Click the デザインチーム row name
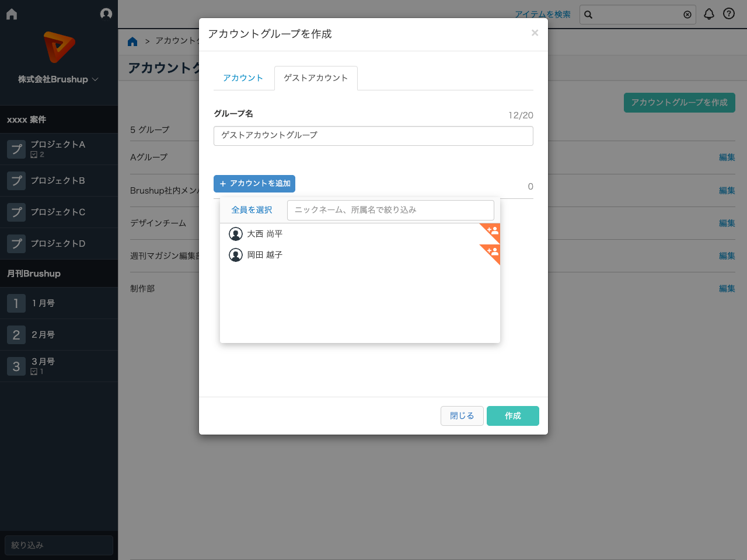Screen dimensions: 747x560 pos(158,223)
